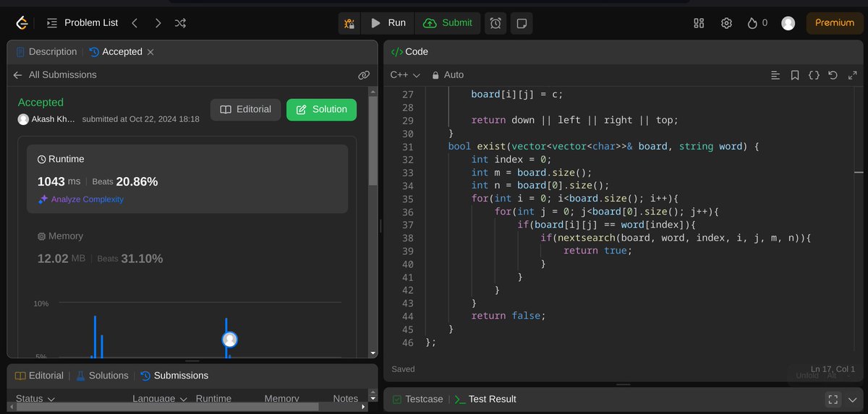Click 'return false;' on line 44
Viewport: 868px width, 414px height.
click(508, 316)
